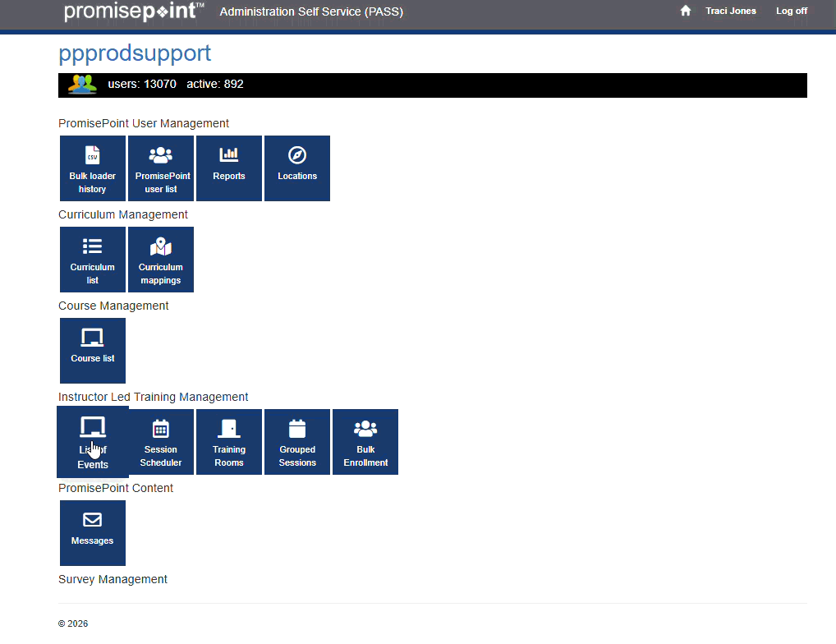Image resolution: width=836 pixels, height=644 pixels.
Task: Open the Training Rooms door tile
Action: [229, 442]
